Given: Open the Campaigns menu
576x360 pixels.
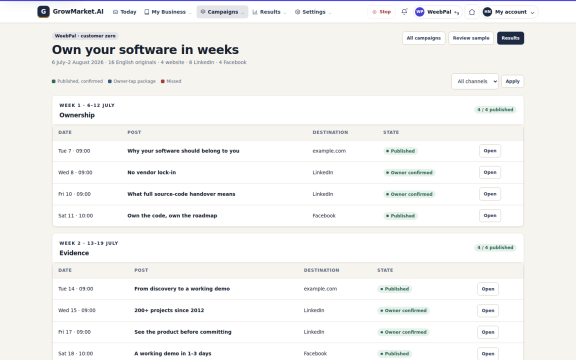Looking at the screenshot, I should tap(222, 12).
